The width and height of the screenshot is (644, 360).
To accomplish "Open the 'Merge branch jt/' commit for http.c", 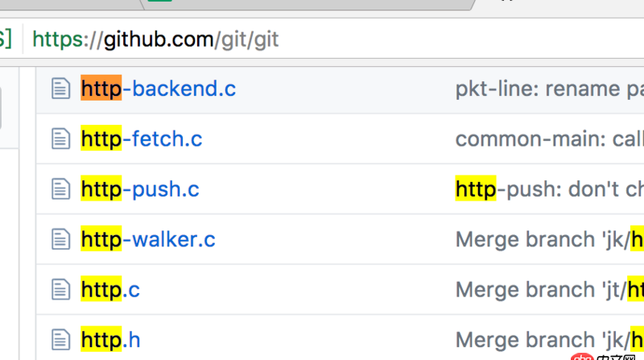I will click(x=550, y=289).
